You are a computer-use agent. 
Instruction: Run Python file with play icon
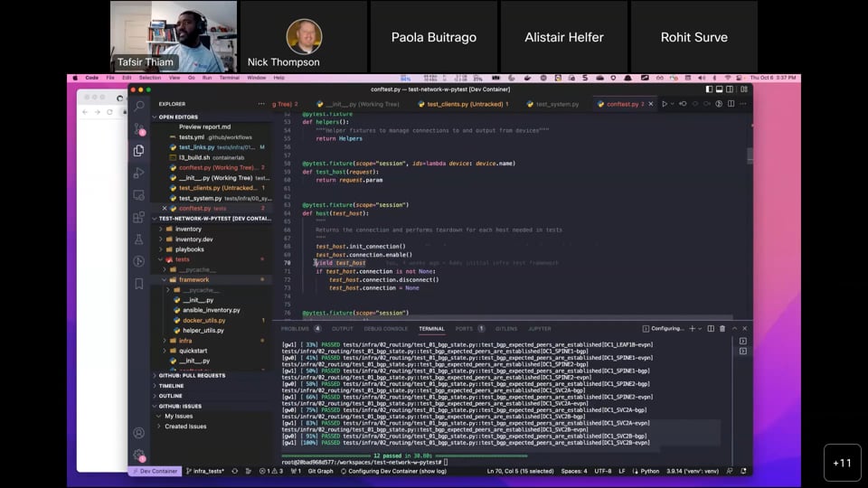click(x=665, y=104)
